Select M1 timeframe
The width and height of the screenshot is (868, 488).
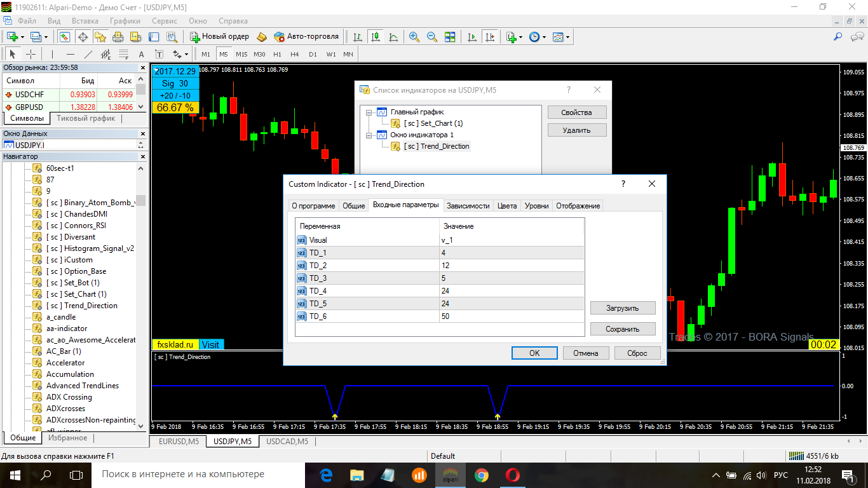click(206, 54)
